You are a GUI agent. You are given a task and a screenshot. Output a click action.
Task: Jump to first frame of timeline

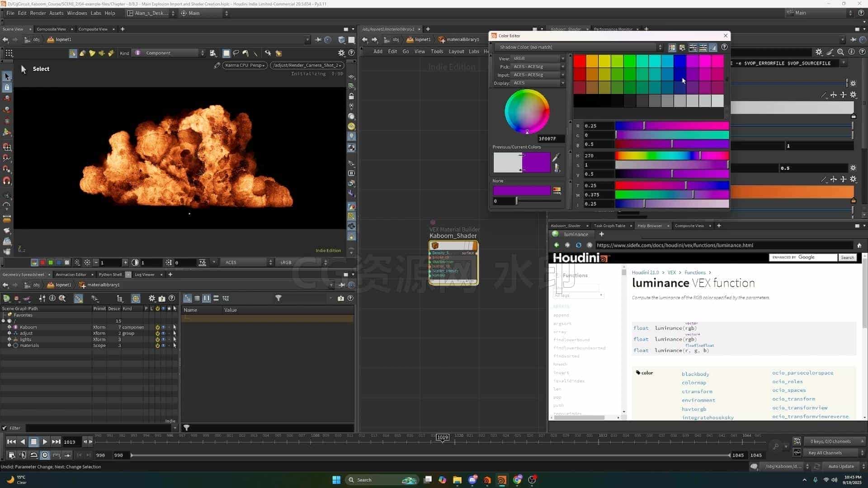tap(11, 441)
